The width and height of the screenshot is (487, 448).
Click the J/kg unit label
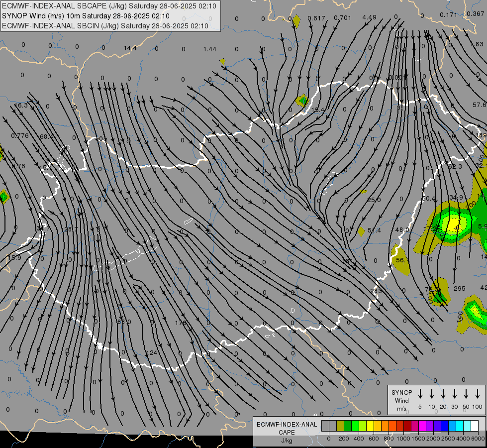pos(287,441)
